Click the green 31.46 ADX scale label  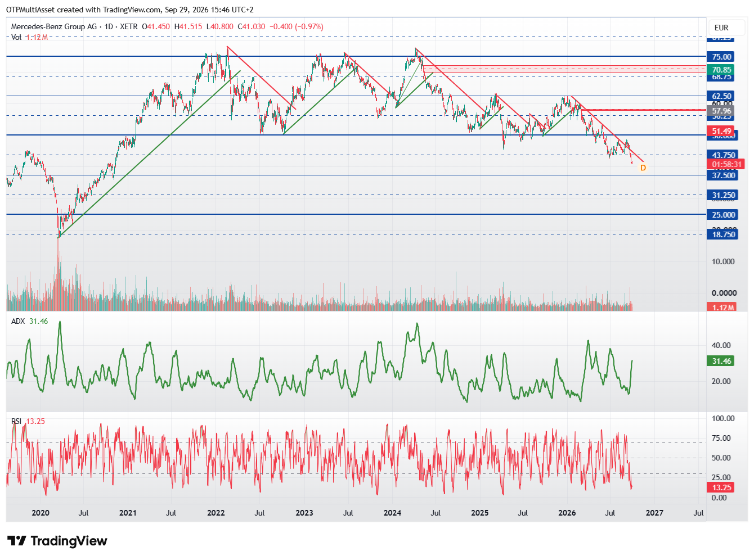[721, 361]
